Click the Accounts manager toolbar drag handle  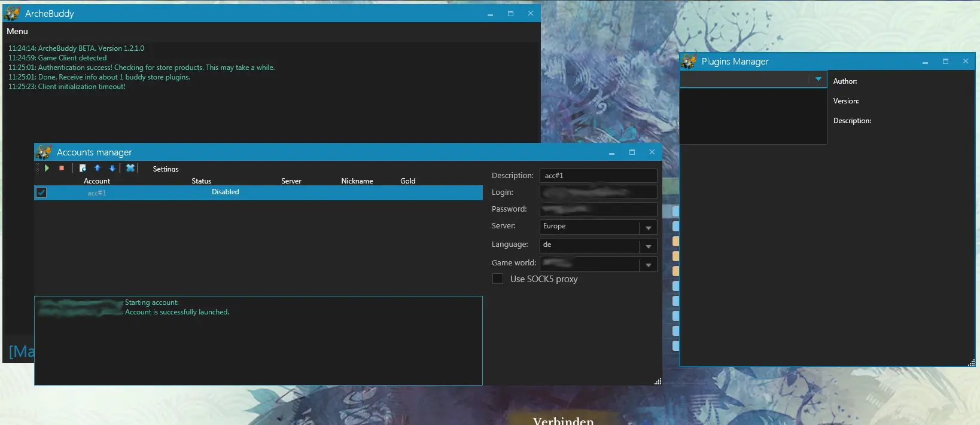38,169
